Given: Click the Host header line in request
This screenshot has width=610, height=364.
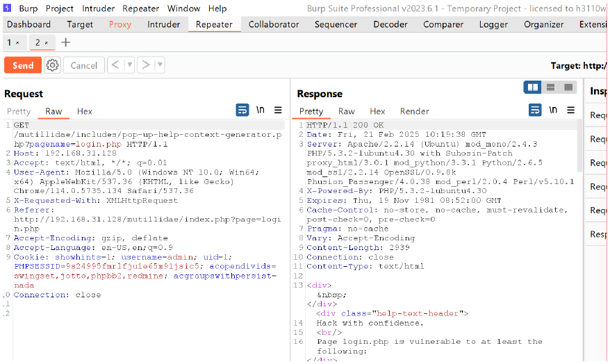Looking at the screenshot, I should pyautogui.click(x=65, y=154).
